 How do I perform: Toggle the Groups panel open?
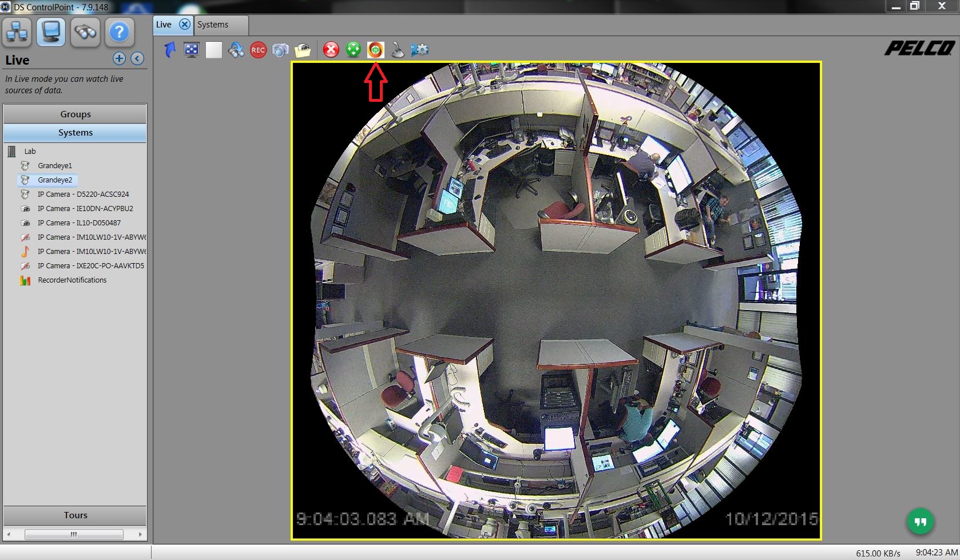click(75, 114)
